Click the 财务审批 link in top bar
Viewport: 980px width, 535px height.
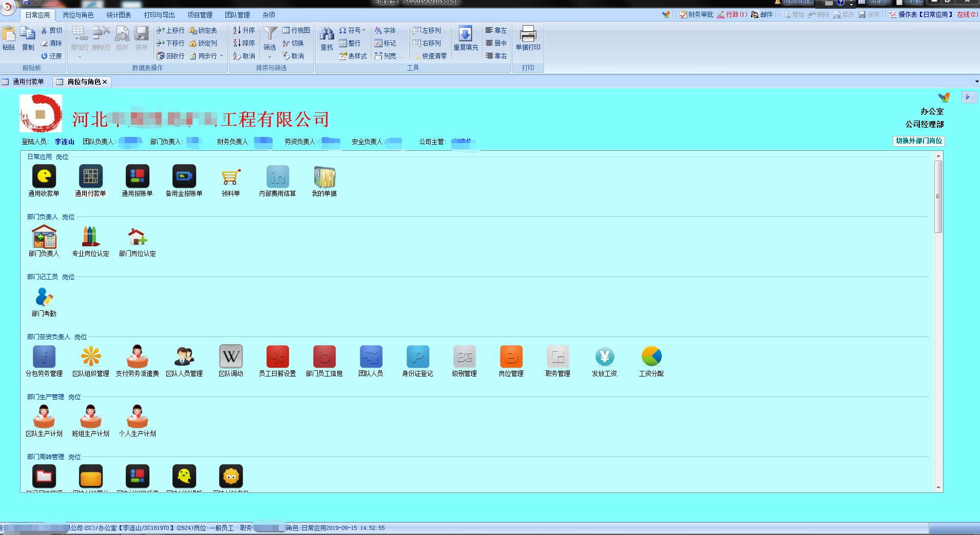click(697, 14)
